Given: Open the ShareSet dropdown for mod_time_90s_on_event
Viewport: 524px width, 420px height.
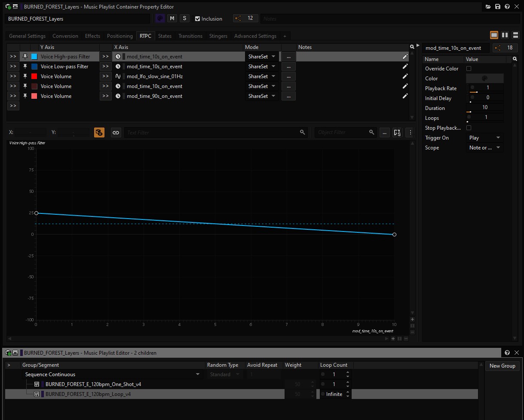Looking at the screenshot, I should 261,96.
